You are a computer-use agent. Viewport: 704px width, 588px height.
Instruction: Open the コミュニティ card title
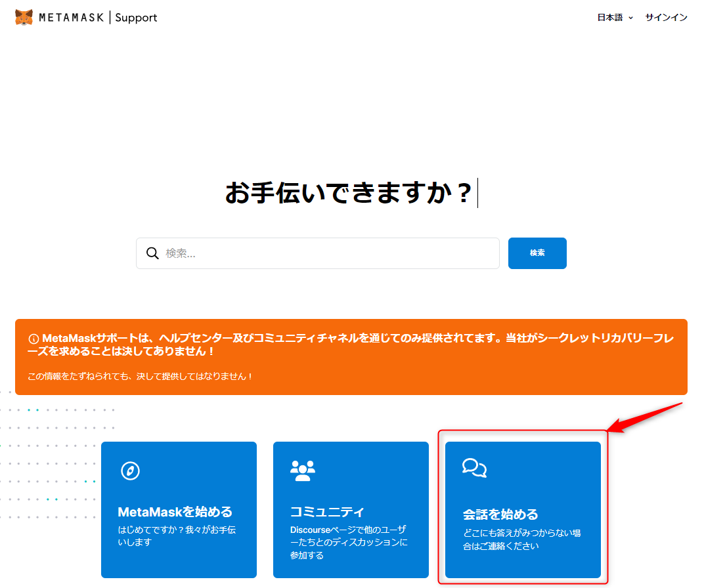tap(327, 512)
